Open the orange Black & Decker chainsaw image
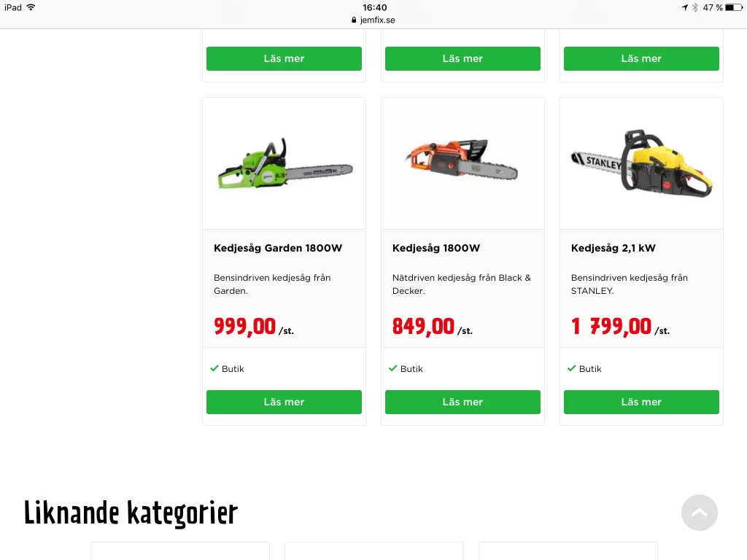 pos(461,160)
